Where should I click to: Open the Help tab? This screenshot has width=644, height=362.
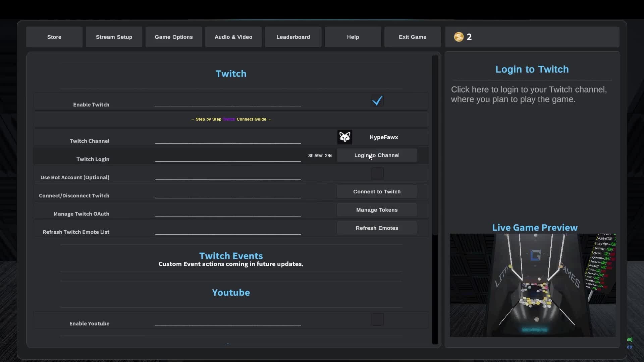[353, 37]
